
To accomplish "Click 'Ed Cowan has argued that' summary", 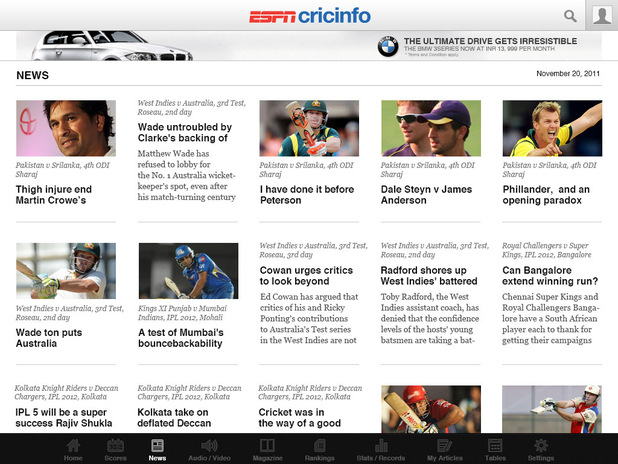I will coord(309,319).
